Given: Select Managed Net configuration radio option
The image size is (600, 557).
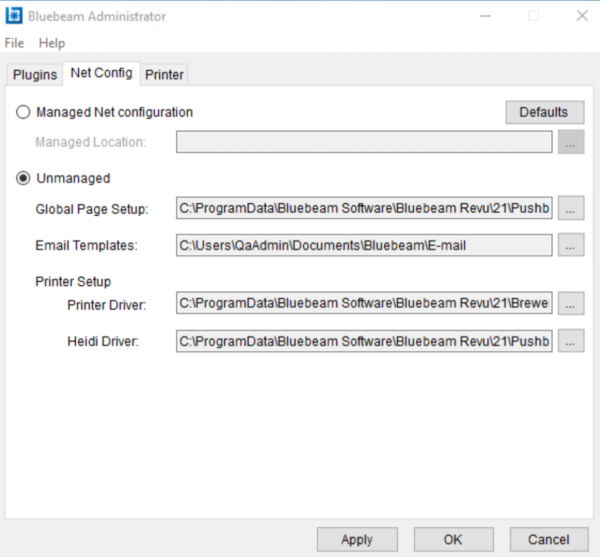Looking at the screenshot, I should [x=23, y=112].
